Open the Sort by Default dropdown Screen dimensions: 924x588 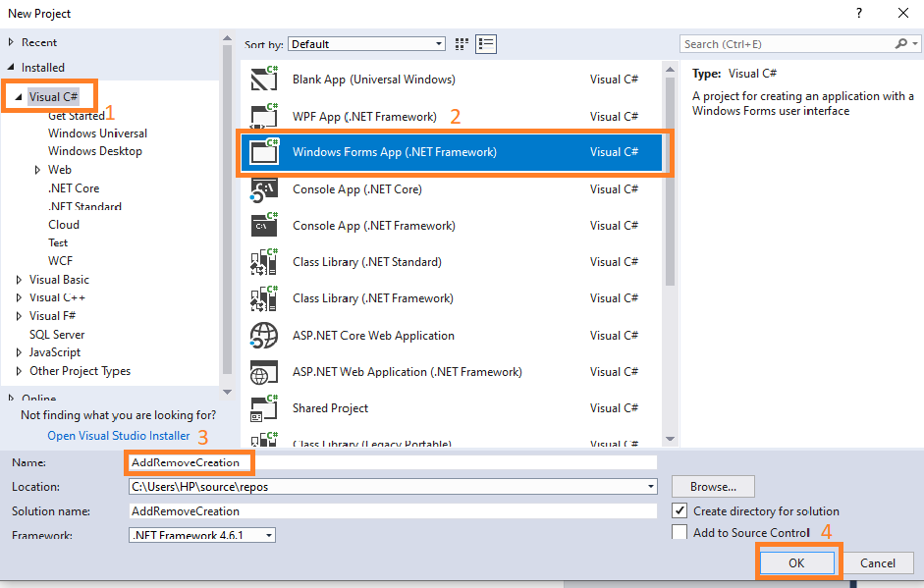click(x=366, y=43)
